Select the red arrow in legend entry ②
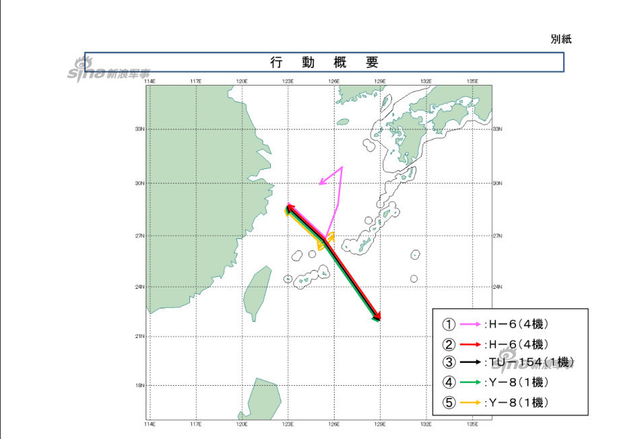The height and width of the screenshot is (439, 640). point(471,344)
